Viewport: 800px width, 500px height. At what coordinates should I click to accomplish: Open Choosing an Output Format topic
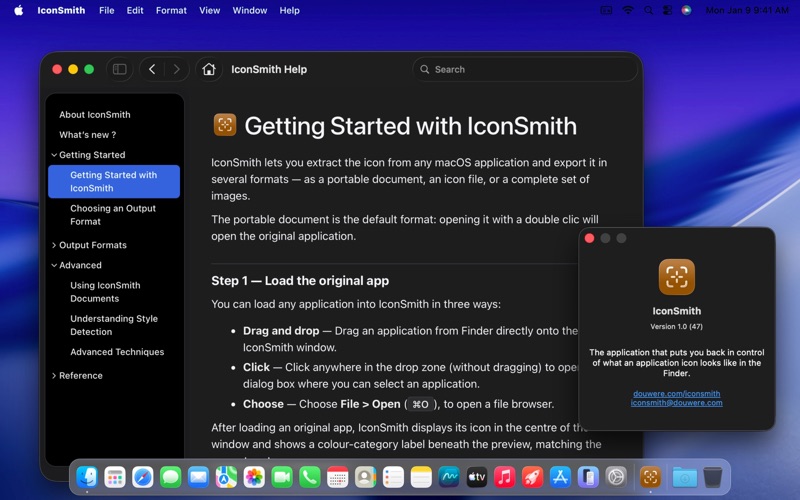(x=113, y=215)
